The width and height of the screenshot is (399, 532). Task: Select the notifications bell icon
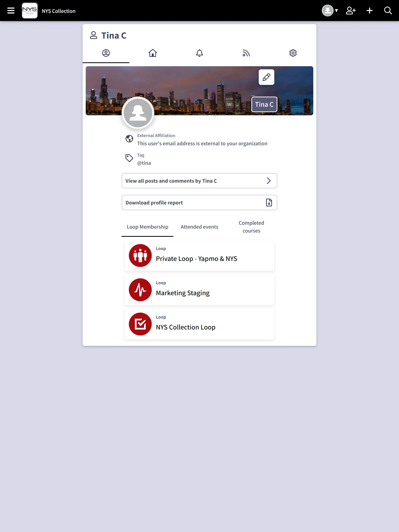tap(199, 53)
